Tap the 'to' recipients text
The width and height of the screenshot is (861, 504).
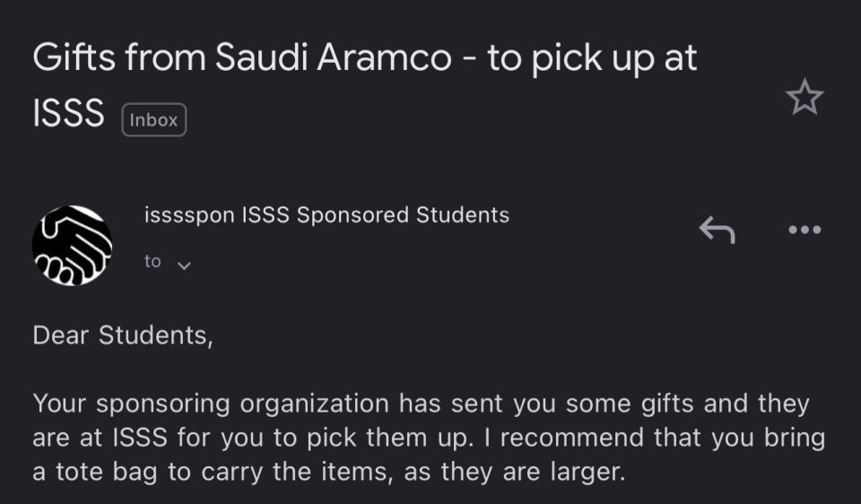point(152,261)
